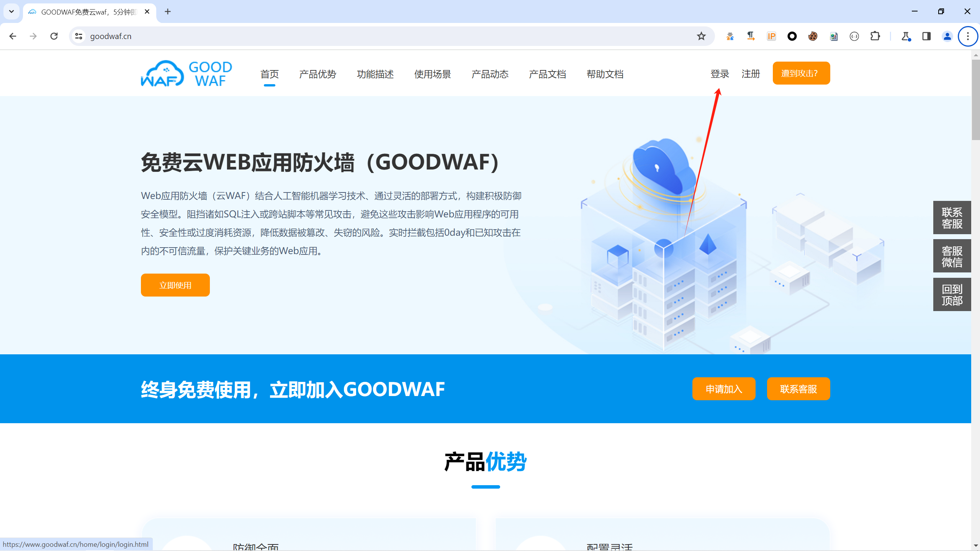Open the Chrome profile avatar
Image resolution: width=980 pixels, height=551 pixels.
(947, 36)
